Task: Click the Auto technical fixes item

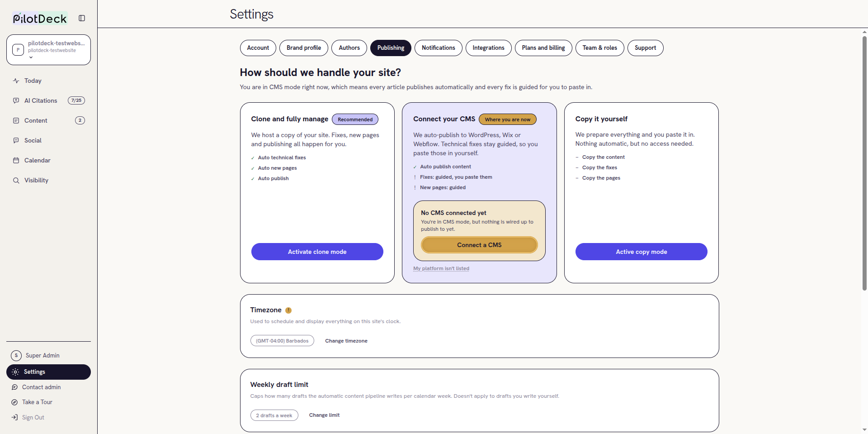Action: pos(282,157)
